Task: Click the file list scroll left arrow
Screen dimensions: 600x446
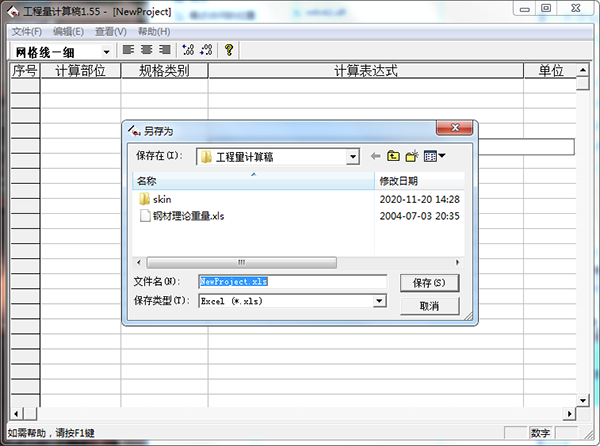Action: [139, 262]
